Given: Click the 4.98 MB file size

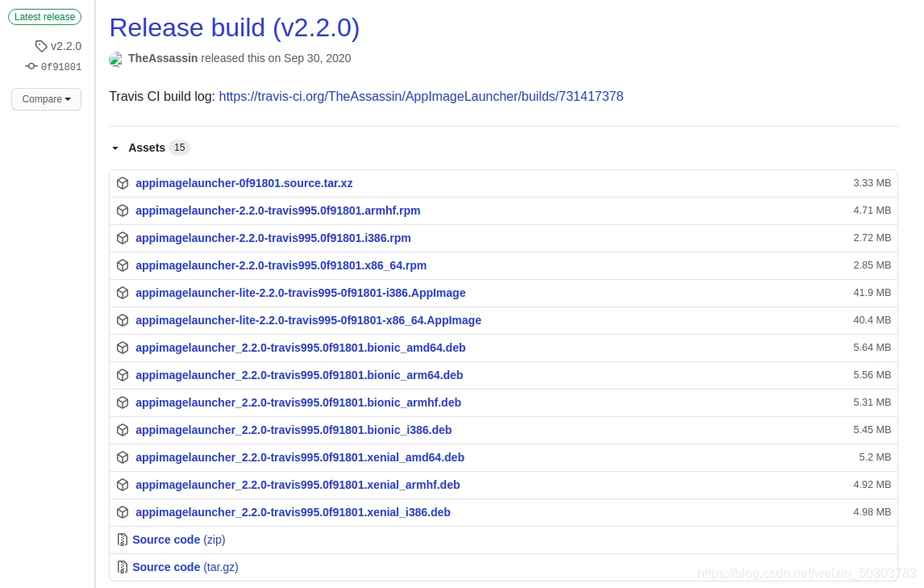Looking at the screenshot, I should [872, 512].
